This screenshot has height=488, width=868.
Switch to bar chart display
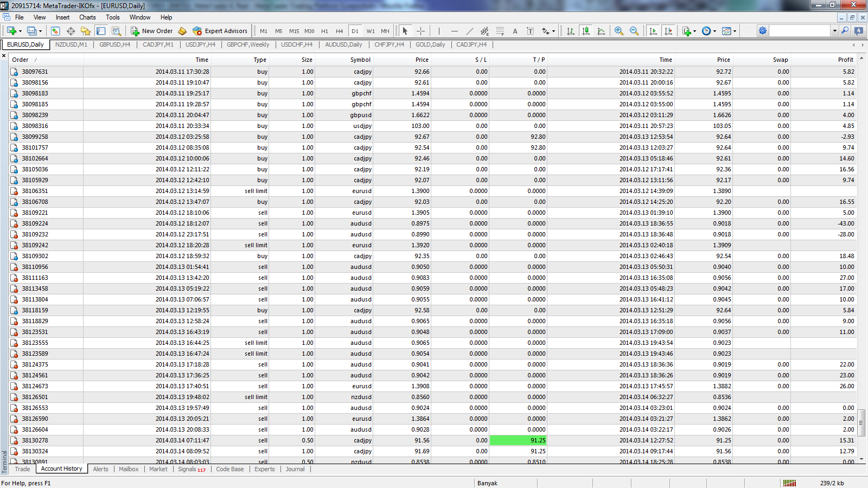(x=571, y=31)
